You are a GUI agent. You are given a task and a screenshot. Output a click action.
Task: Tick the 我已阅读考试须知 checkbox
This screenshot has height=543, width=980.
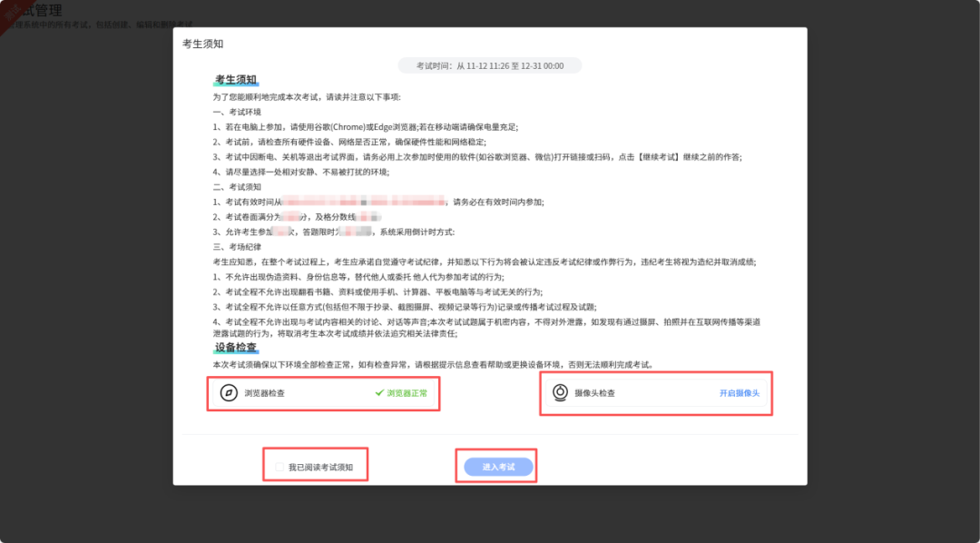[279, 467]
